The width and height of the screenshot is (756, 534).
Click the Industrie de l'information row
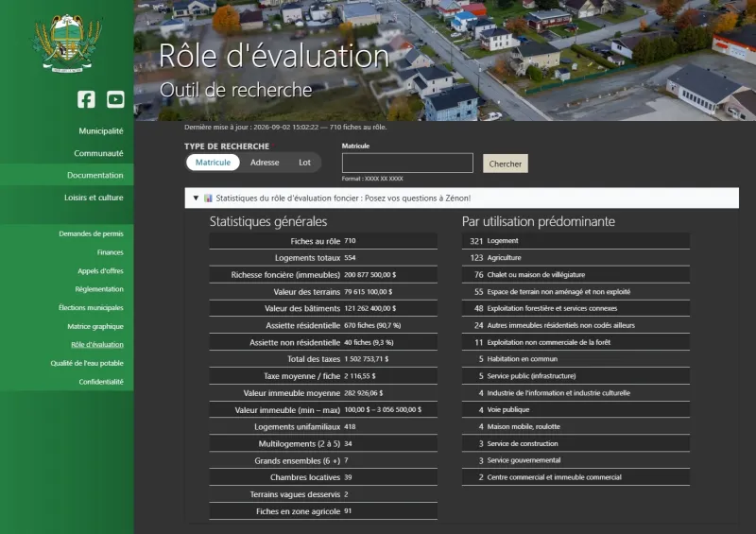point(576,392)
